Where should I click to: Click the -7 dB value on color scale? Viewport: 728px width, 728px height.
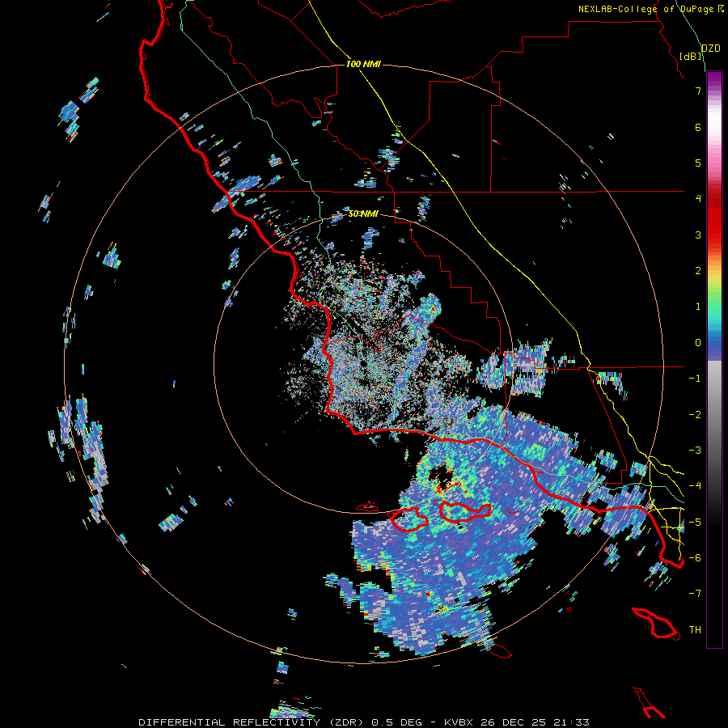tap(695, 594)
